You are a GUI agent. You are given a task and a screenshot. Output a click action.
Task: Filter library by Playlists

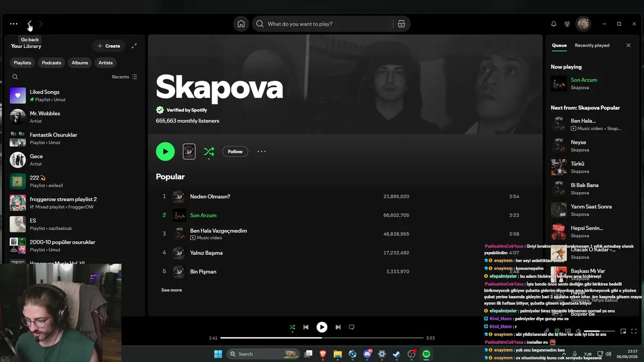pos(23,63)
